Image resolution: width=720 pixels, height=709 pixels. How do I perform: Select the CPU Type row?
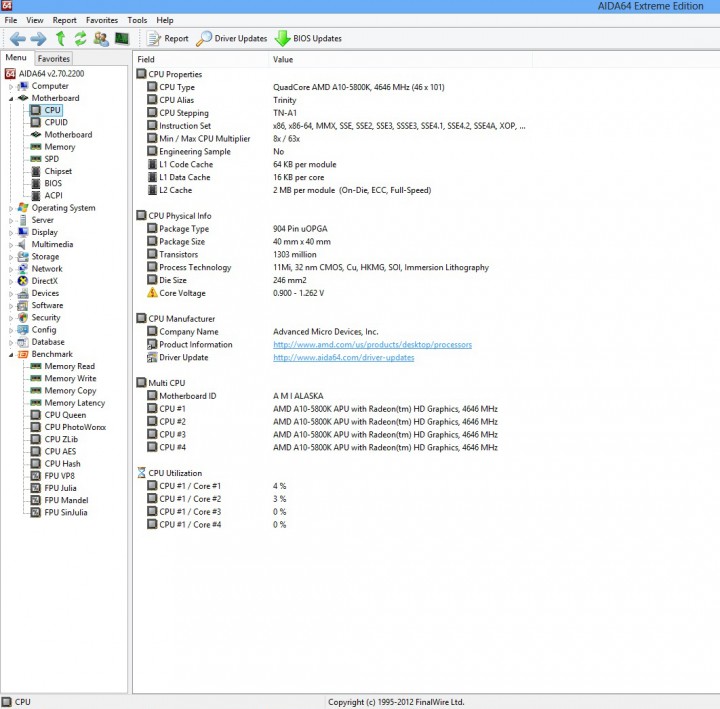pyautogui.click(x=335, y=87)
